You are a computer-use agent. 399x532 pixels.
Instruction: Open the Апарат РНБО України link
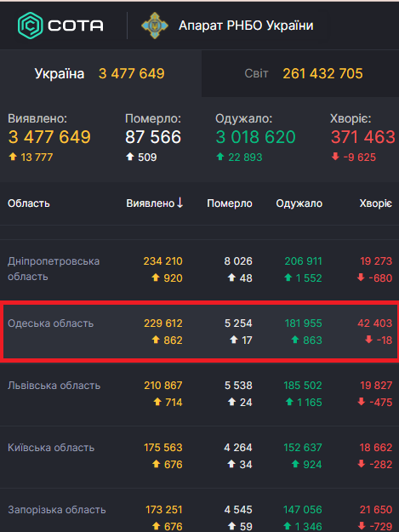click(246, 26)
